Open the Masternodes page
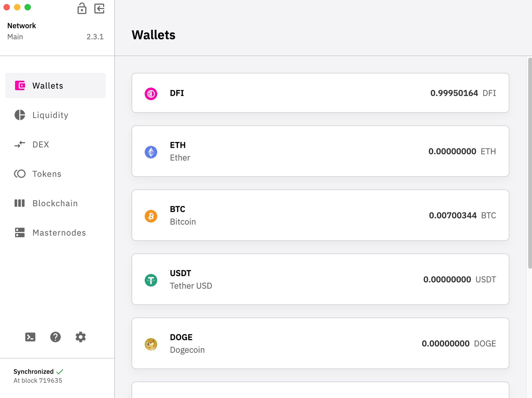The height and width of the screenshot is (398, 532). coord(59,233)
